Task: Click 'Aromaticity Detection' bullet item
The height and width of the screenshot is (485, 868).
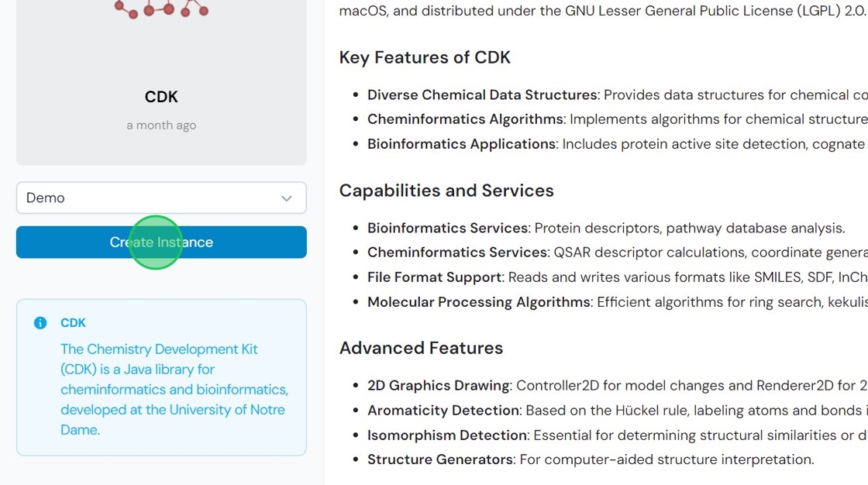Action: [443, 411]
